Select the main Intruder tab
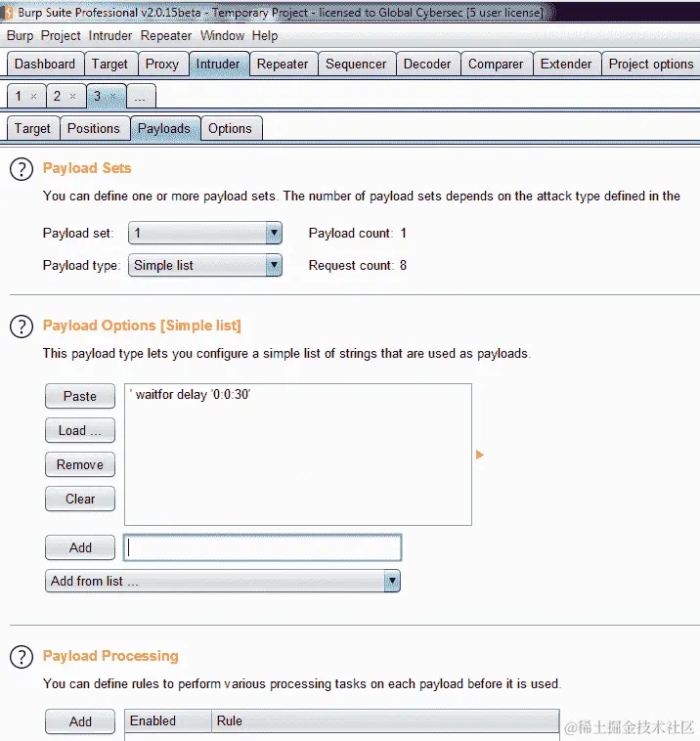This screenshot has height=741, width=700. coord(218,64)
